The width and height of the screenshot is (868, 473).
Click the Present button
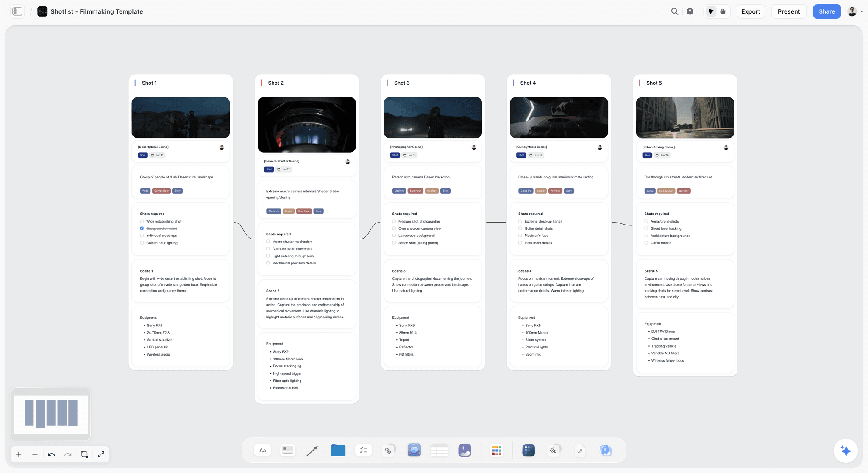(789, 11)
